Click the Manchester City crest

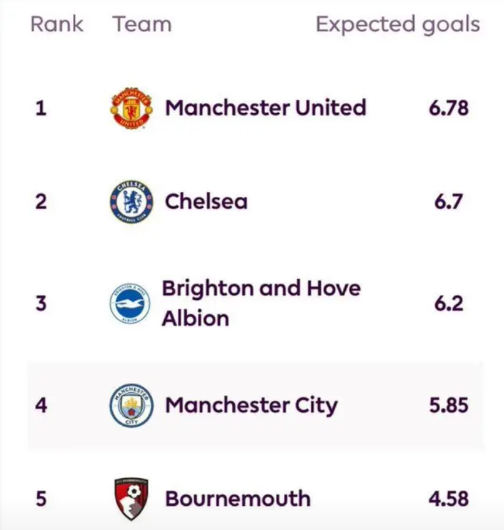(131, 405)
